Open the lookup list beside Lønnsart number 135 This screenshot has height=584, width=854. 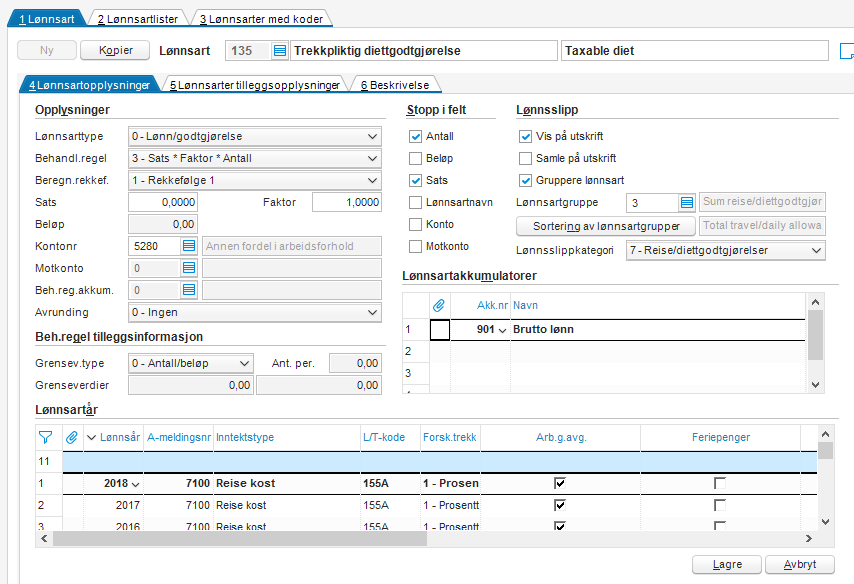[x=279, y=51]
